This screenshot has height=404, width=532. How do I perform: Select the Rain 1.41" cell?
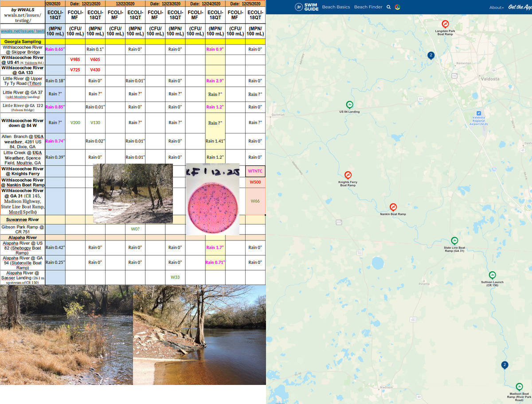click(215, 141)
